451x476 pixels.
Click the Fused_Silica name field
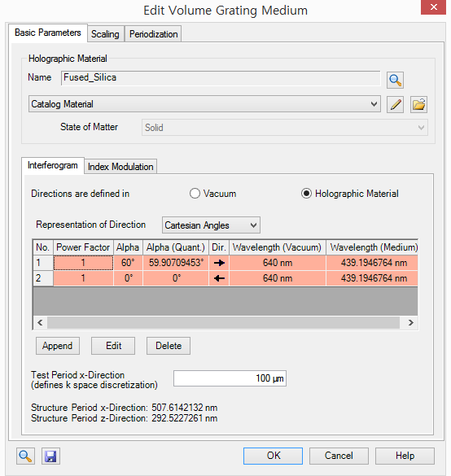tap(221, 78)
